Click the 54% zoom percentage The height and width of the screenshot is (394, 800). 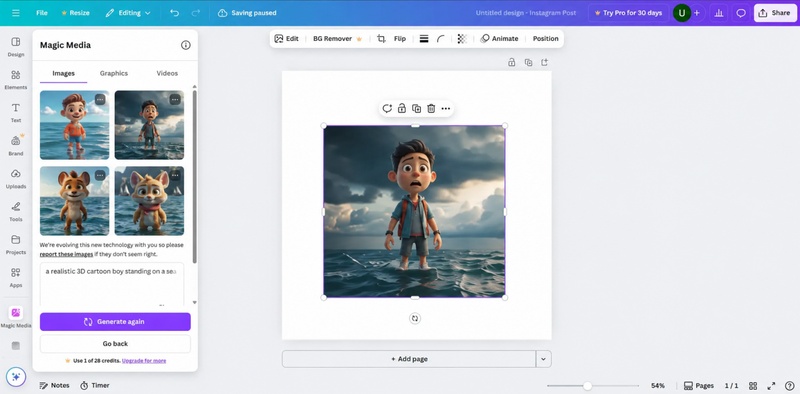(x=658, y=386)
